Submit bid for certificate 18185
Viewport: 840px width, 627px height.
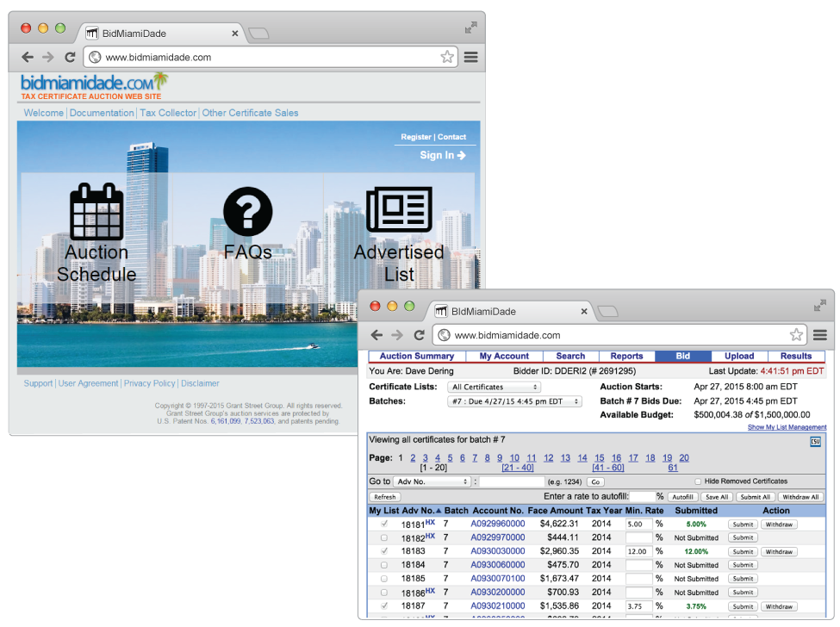(743, 579)
